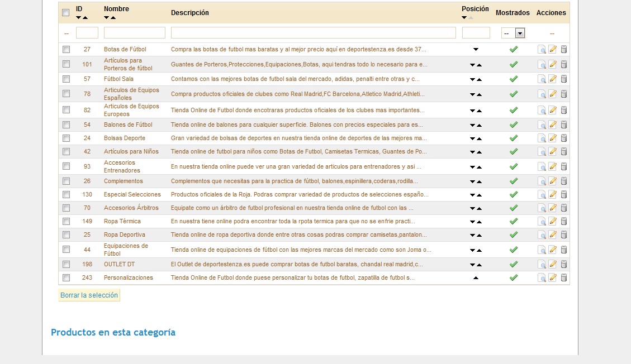The width and height of the screenshot is (631, 364).
Task: Check the Botas de Fútbol row checkbox
Action: click(67, 50)
